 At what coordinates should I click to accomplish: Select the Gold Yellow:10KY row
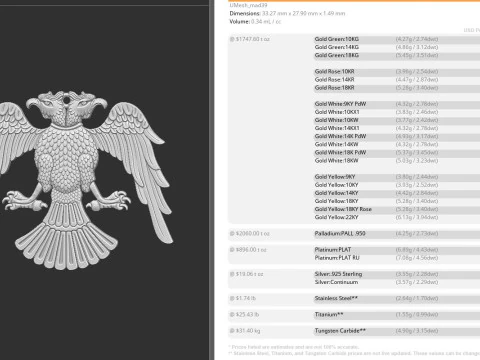(x=397, y=185)
